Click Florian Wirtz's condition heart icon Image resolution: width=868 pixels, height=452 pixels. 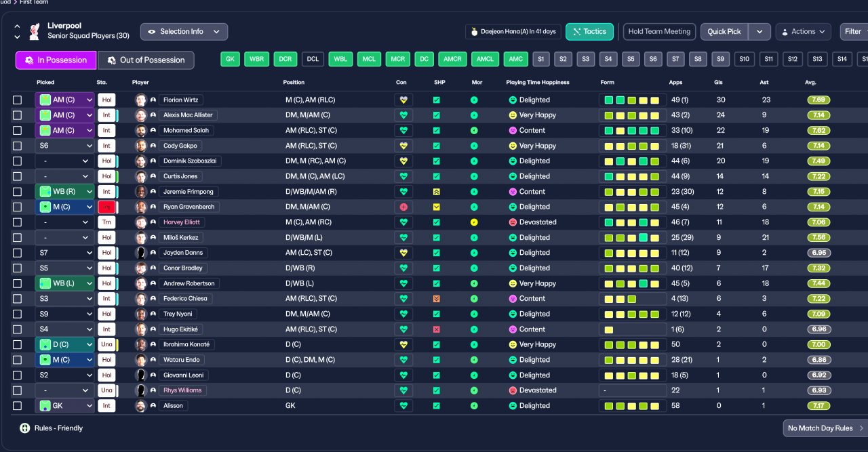coord(403,100)
